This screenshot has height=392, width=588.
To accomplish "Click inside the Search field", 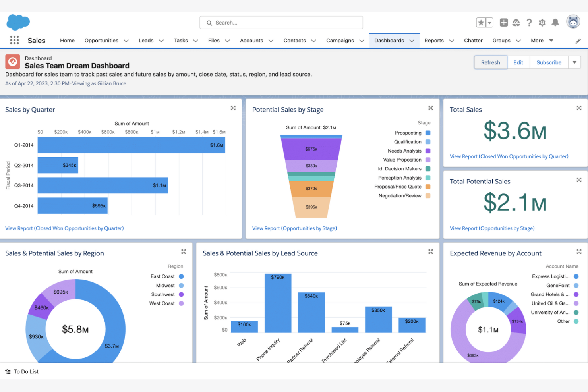I will (x=281, y=23).
